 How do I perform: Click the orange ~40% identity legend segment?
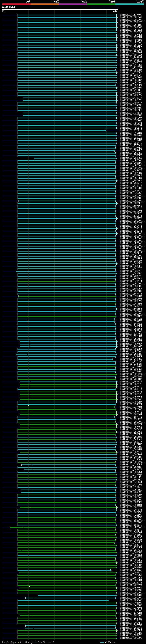(x=45, y=4)
